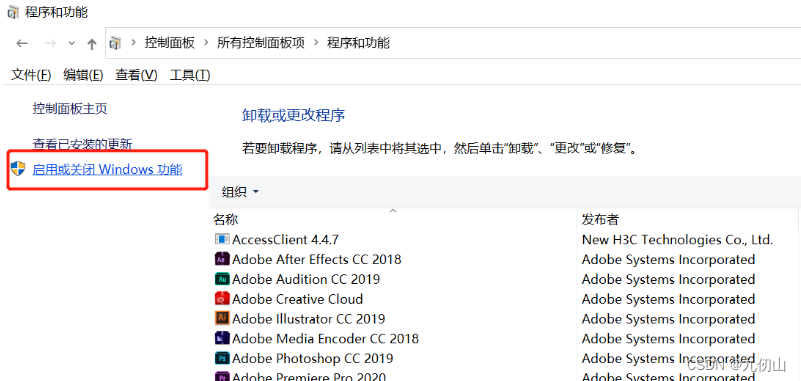Viewport: 801px width, 381px height.
Task: Expand chevron before 所有控制面板项 breadcrumb
Action: click(x=206, y=43)
